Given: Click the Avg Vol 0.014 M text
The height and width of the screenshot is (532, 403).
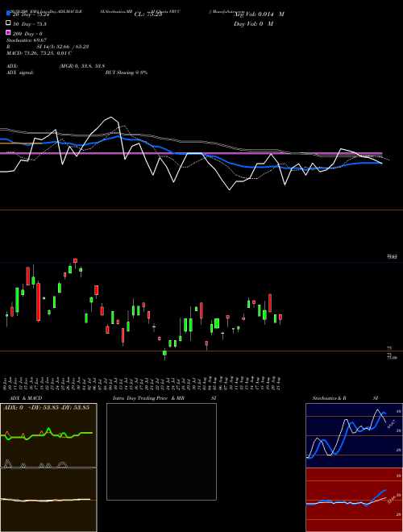Looking at the screenshot, I should click(259, 15).
